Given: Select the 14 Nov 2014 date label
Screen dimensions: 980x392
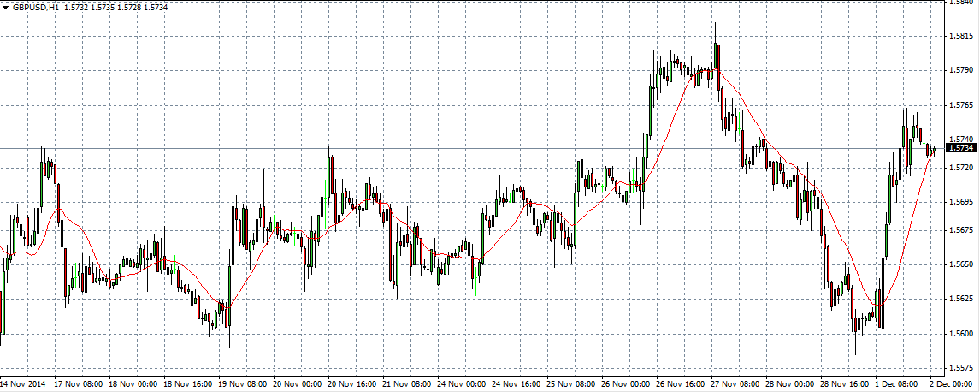Looking at the screenshot, I should pos(22,385).
